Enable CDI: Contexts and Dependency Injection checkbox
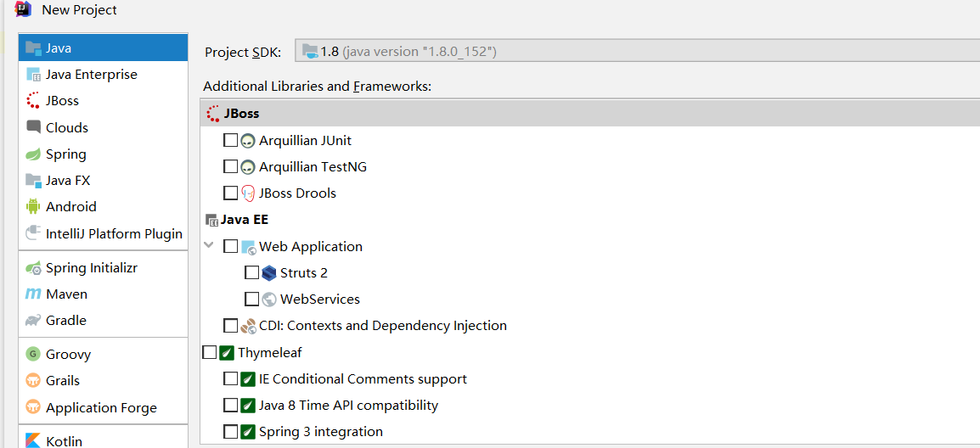The width and height of the screenshot is (980, 448). tap(231, 325)
